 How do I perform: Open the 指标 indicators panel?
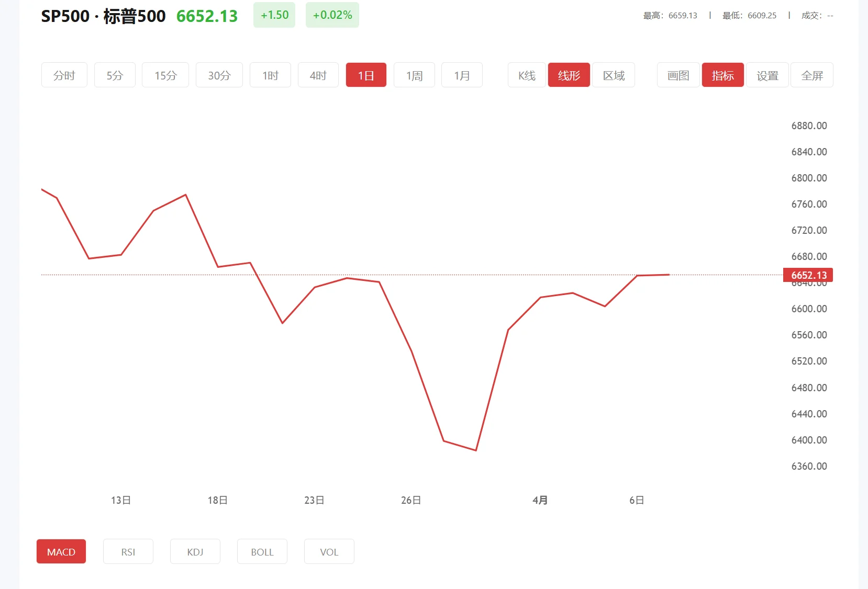[x=722, y=75]
